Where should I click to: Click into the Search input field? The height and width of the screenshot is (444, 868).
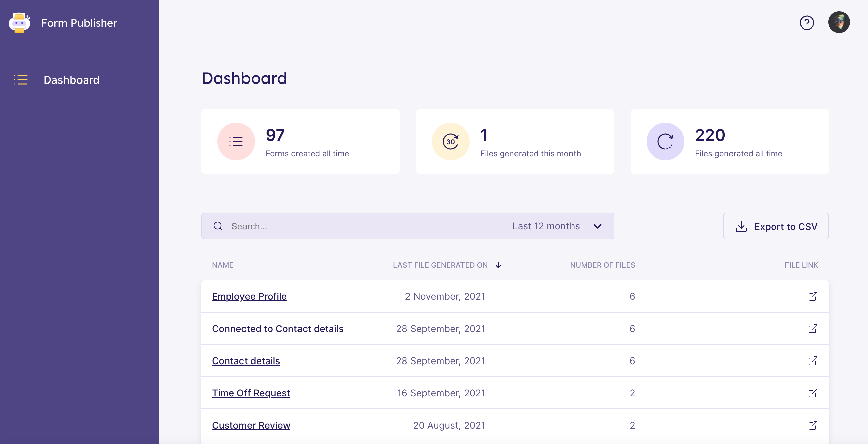361,226
